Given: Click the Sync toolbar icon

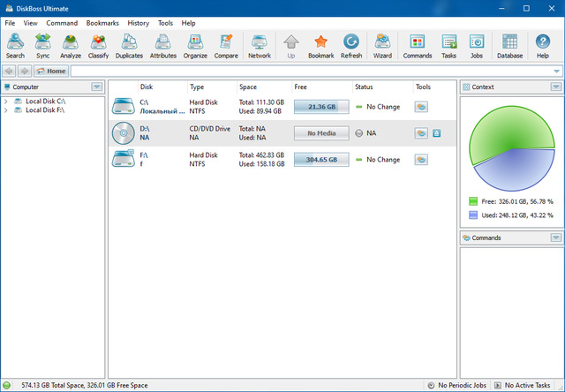Looking at the screenshot, I should pyautogui.click(x=42, y=46).
